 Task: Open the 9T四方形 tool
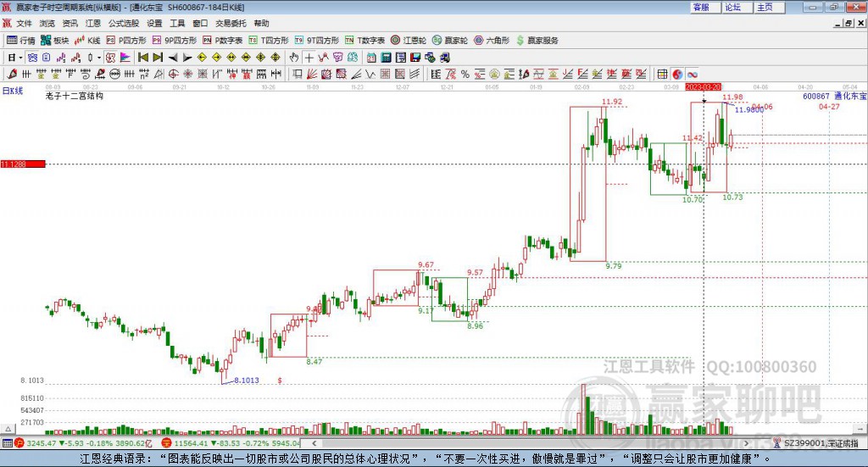click(x=317, y=41)
